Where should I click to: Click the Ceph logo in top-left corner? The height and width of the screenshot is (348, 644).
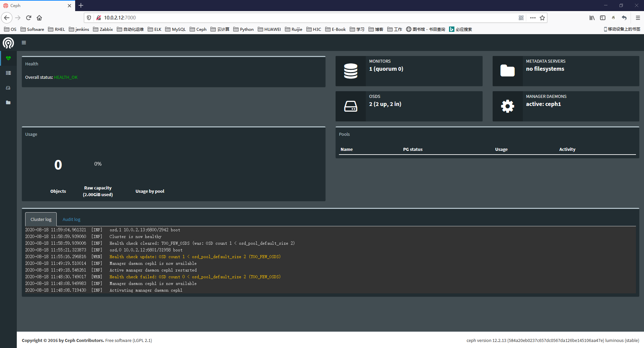8,43
